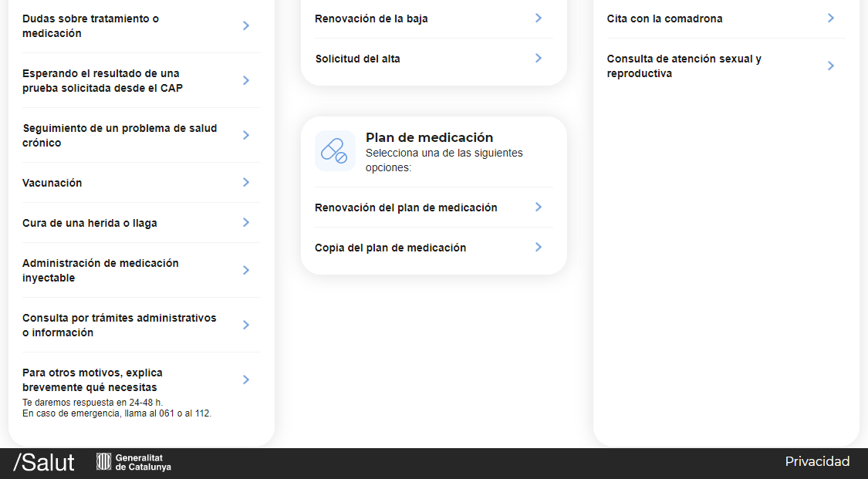868x479 pixels.
Task: Click the pill icon of Plan de medicación
Action: tap(335, 151)
